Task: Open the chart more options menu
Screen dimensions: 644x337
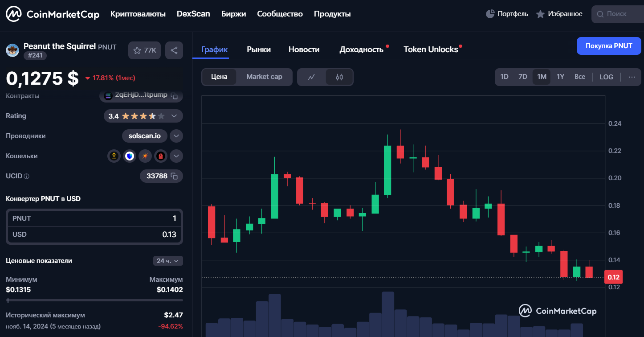Action: tap(632, 77)
